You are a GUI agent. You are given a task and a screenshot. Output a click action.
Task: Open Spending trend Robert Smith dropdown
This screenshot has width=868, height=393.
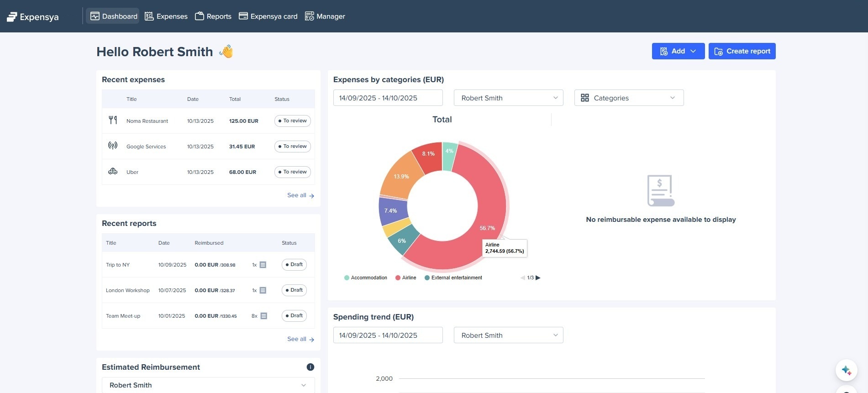pos(509,335)
